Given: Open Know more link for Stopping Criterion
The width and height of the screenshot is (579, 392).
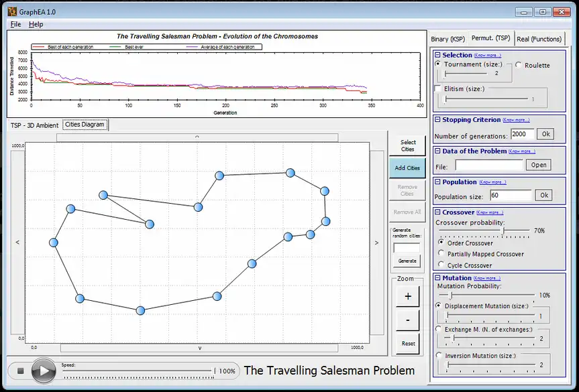Looking at the screenshot, I should click(516, 120).
